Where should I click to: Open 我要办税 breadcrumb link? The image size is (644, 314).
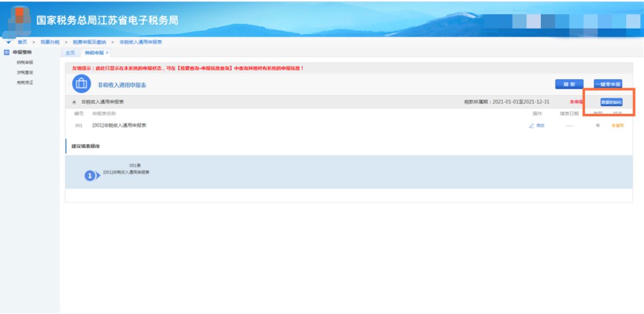coord(49,42)
